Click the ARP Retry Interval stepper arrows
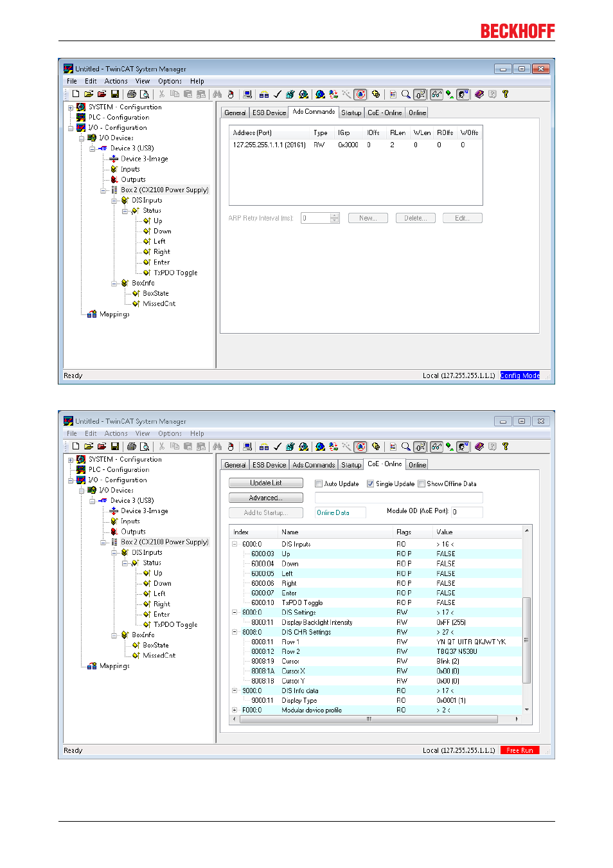Viewport: 613px width, 868px height. pos(334,218)
